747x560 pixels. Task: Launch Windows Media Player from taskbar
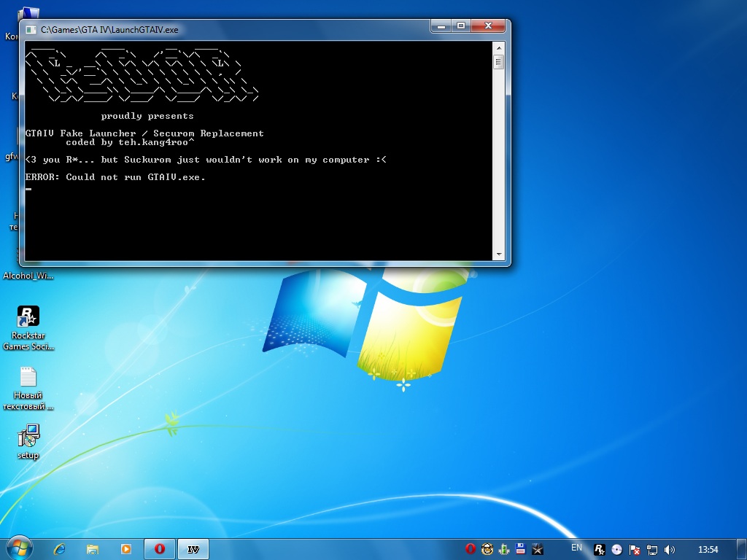click(125, 549)
